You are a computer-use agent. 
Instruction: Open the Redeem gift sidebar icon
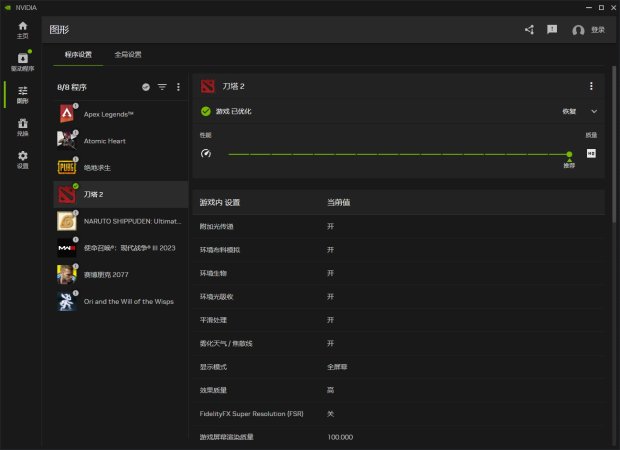point(23,127)
